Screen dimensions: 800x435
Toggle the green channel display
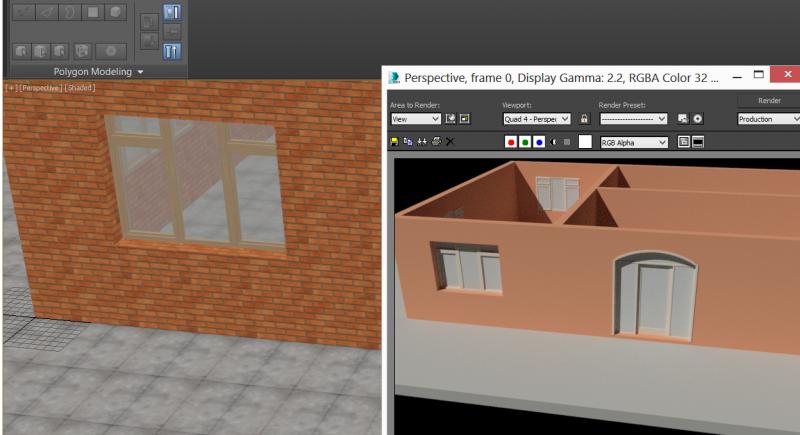[525, 142]
